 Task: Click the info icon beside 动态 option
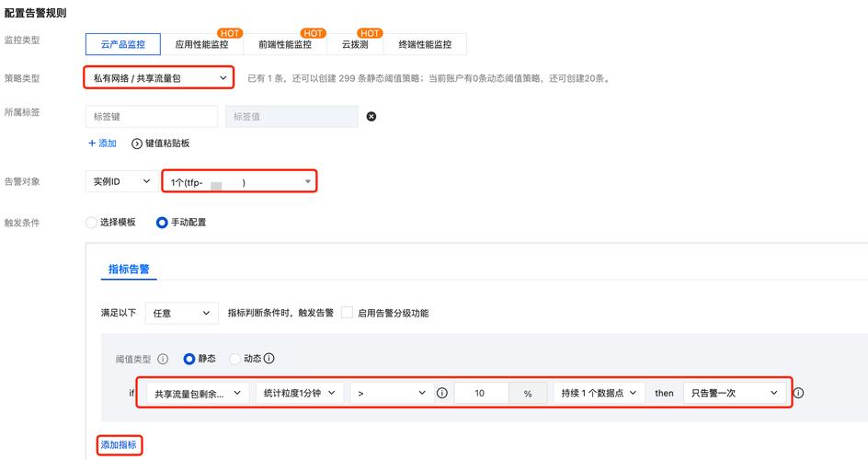269,359
